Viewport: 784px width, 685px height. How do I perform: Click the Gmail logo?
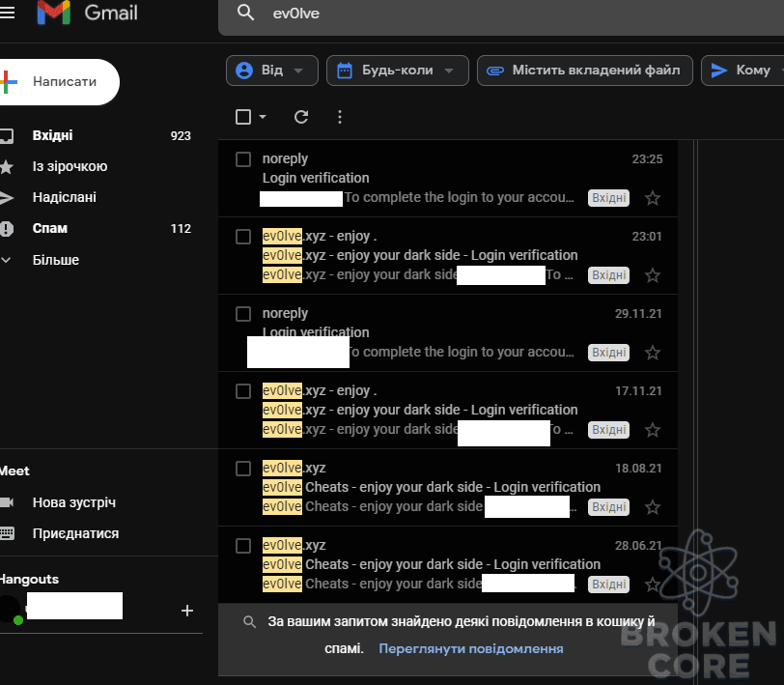pos(88,13)
